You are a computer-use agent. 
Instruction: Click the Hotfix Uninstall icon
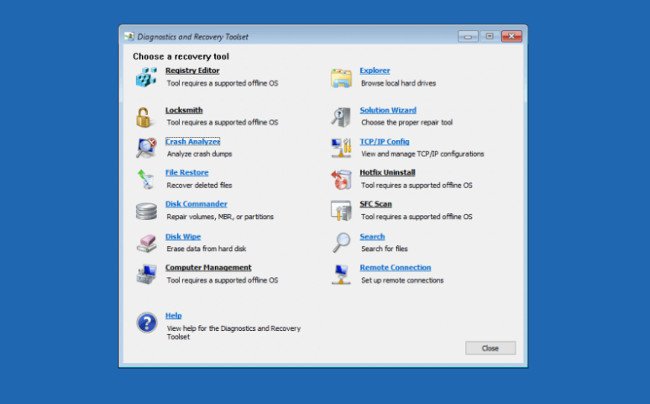[x=341, y=179]
